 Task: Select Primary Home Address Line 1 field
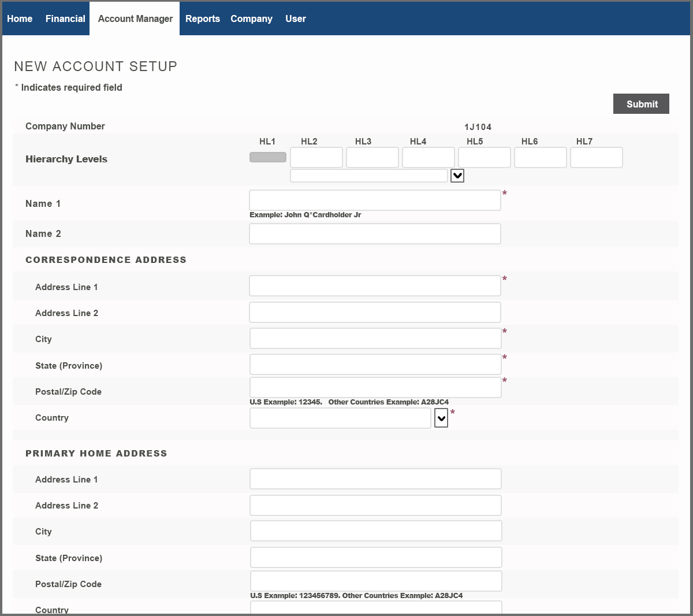375,479
